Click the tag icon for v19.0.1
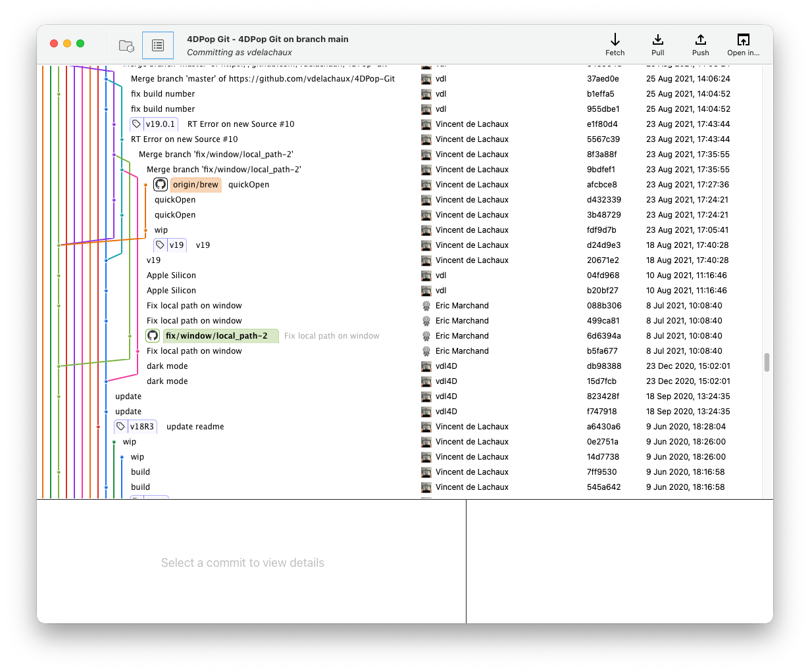The width and height of the screenshot is (810, 672). pos(136,124)
